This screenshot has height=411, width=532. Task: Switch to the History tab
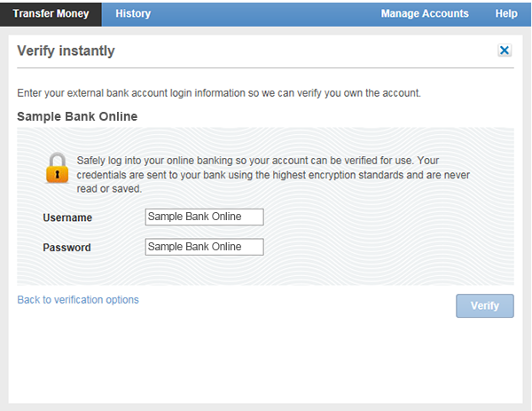[133, 13]
